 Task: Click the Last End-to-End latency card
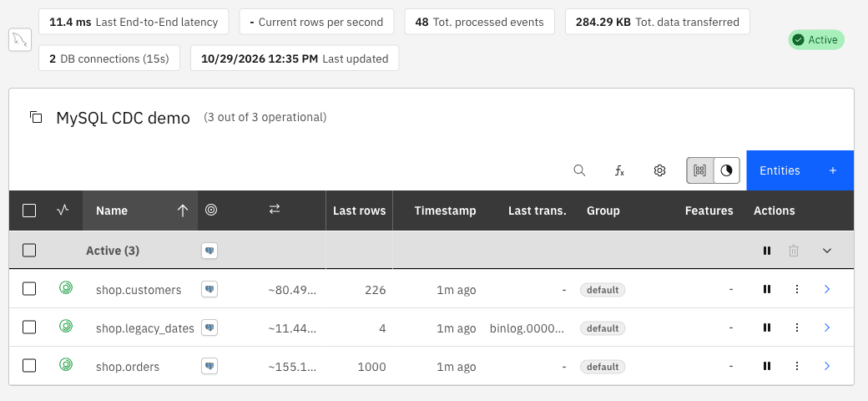pos(134,23)
